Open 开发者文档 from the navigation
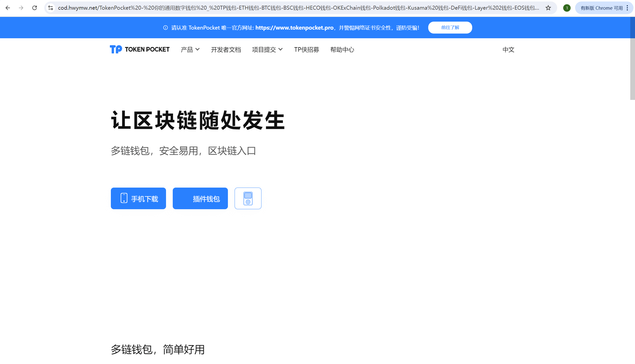 (x=226, y=49)
